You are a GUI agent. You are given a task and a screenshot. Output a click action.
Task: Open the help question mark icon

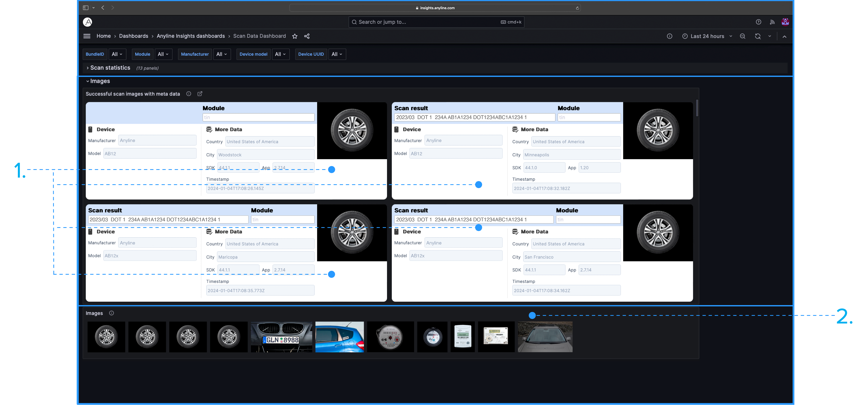tap(758, 22)
